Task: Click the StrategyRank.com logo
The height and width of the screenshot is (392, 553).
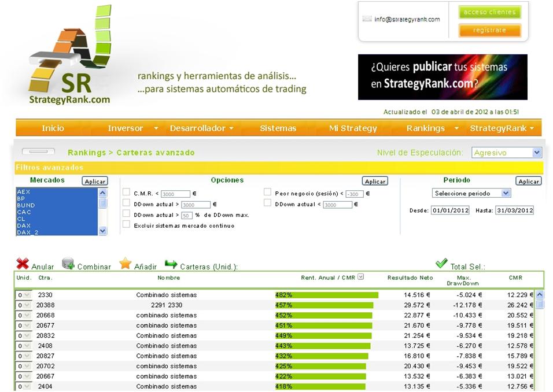Action: click(x=70, y=55)
